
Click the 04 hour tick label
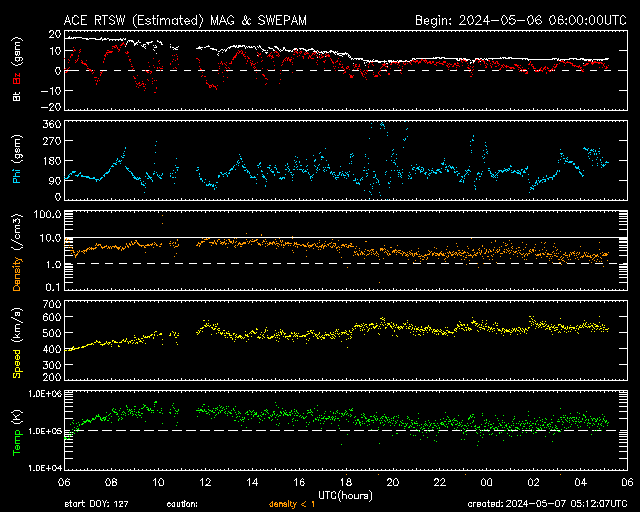[x=580, y=483]
